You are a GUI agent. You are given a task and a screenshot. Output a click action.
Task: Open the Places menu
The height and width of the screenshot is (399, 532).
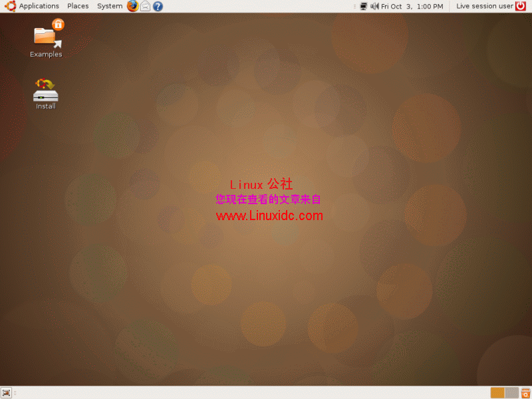pos(78,6)
